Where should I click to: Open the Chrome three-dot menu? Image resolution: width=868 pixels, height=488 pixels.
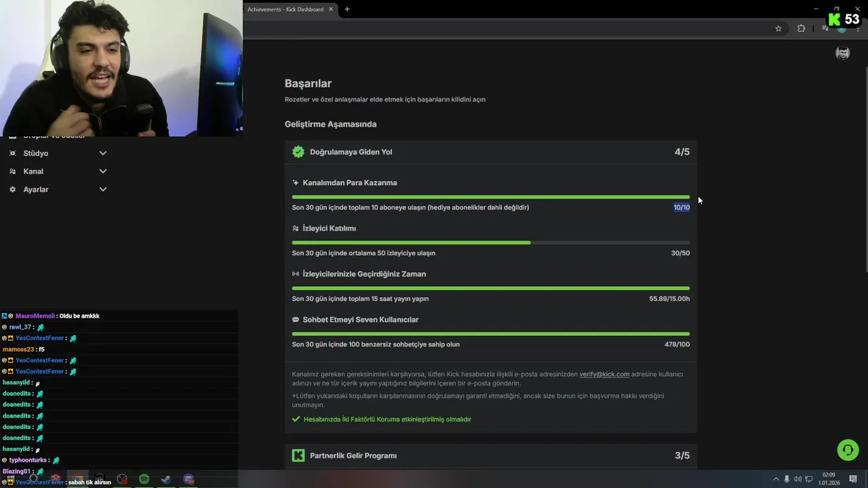(x=859, y=29)
